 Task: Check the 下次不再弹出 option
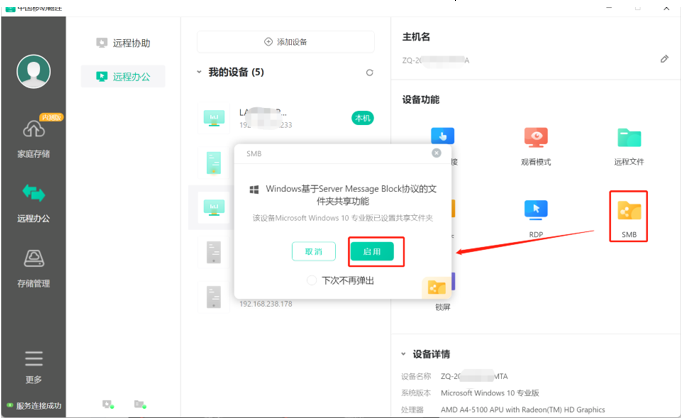tap(312, 281)
